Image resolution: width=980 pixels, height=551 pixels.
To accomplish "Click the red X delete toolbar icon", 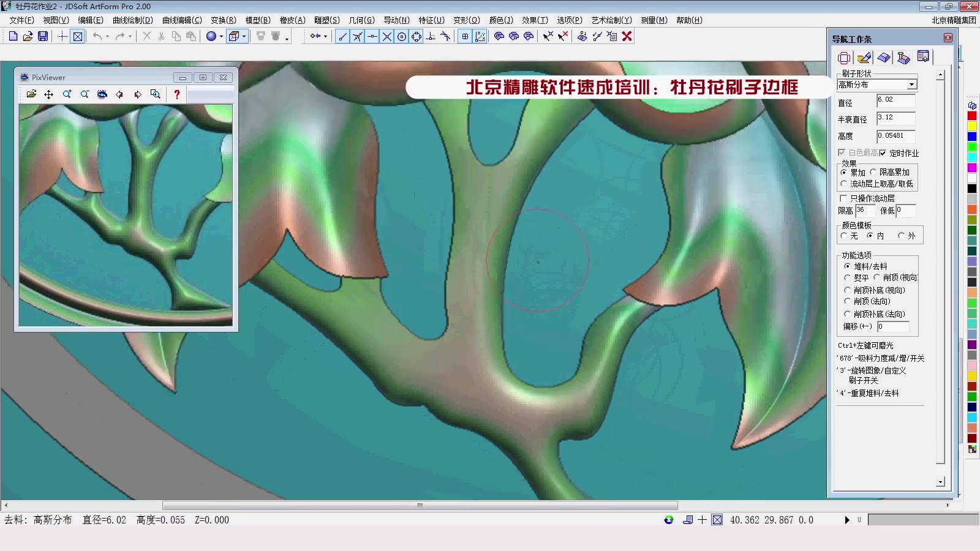I will coord(627,36).
